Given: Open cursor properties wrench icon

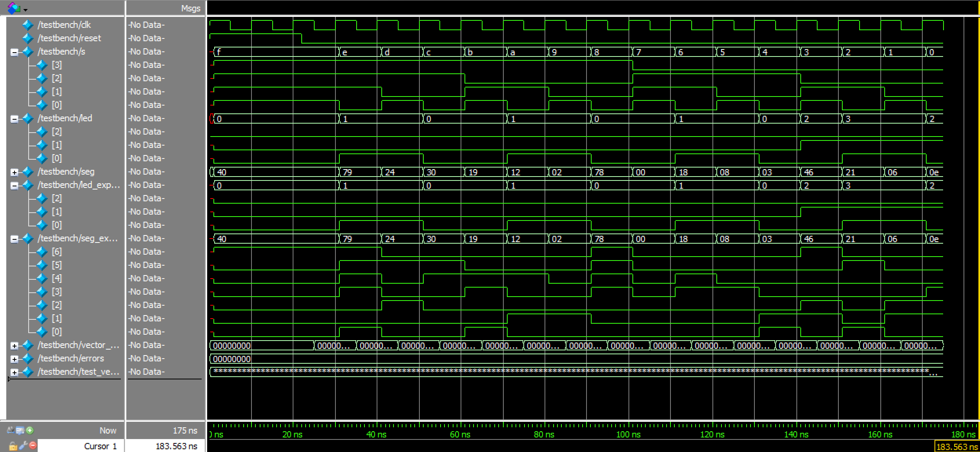Looking at the screenshot, I should point(23,445).
